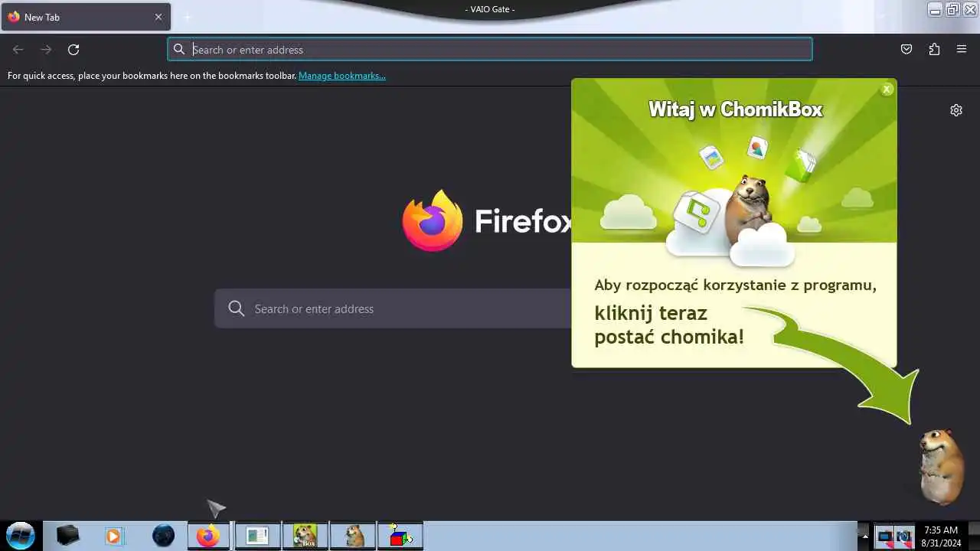Viewport: 980px width, 551px height.
Task: Open the hamster taskbar icon without the Box label
Action: click(354, 536)
